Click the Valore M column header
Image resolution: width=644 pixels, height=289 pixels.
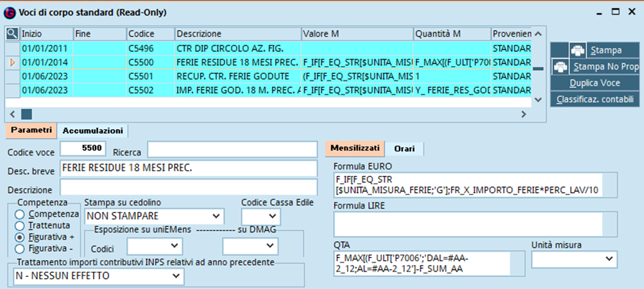coord(357,33)
